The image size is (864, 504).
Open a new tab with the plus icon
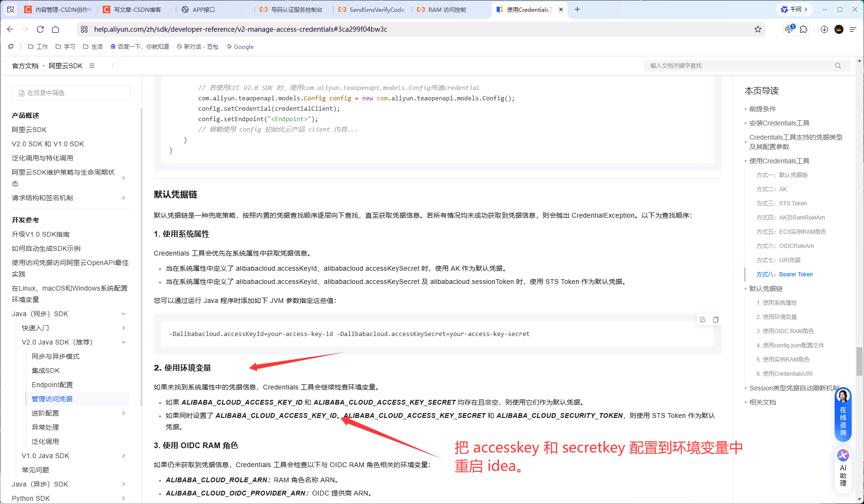click(x=577, y=9)
